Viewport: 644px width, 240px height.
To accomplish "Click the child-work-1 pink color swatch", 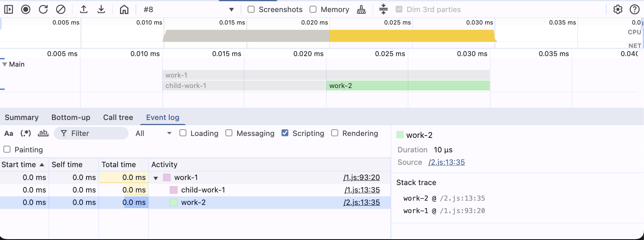I will pos(174,190).
